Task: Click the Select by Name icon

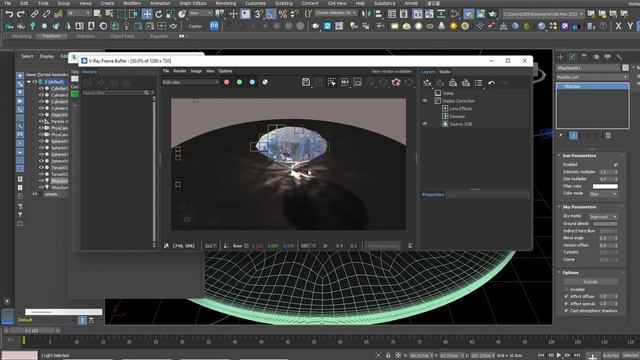Action: [x=109, y=14]
